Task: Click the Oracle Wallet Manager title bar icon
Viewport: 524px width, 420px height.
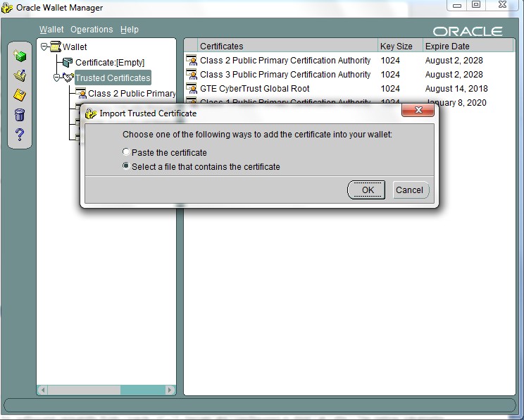Action: [x=7, y=8]
